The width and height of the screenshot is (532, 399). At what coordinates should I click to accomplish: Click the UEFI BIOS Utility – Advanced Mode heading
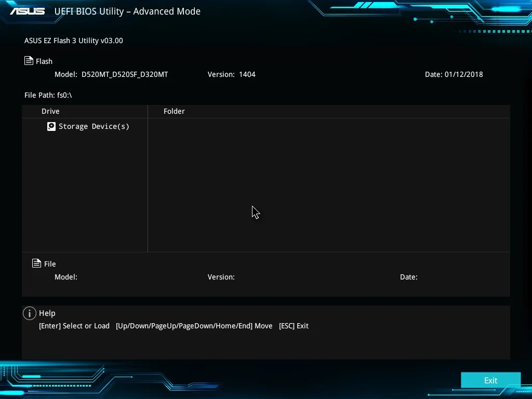pyautogui.click(x=127, y=11)
